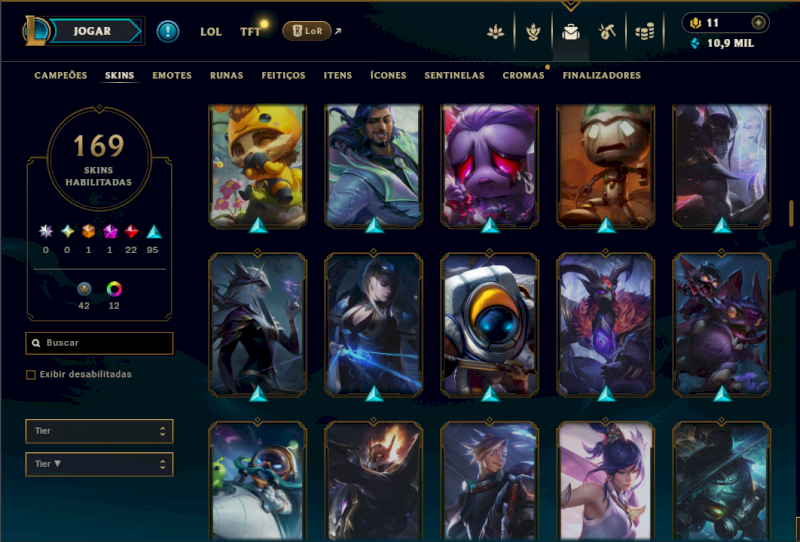Switch to TFT game mode
800x542 pixels.
[x=250, y=32]
